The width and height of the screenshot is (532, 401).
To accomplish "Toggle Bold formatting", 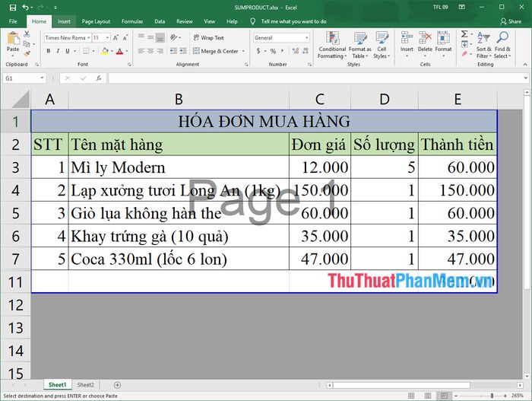I will [49, 51].
